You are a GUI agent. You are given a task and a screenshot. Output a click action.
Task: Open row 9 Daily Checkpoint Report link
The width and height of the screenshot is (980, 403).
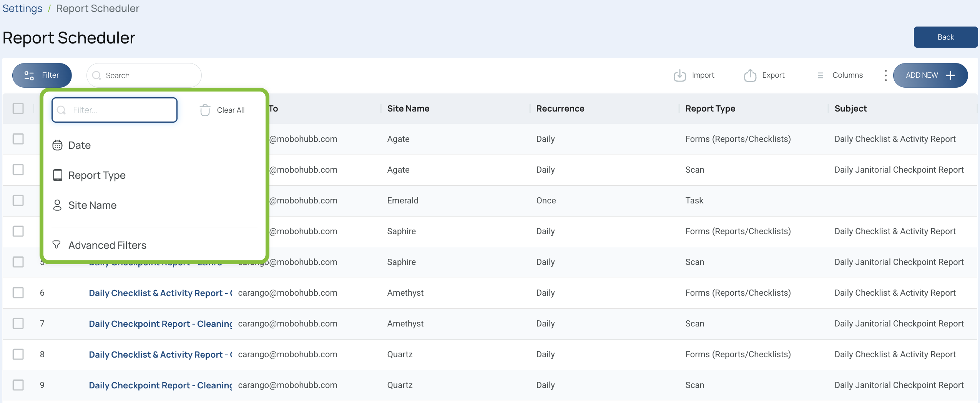tap(160, 385)
